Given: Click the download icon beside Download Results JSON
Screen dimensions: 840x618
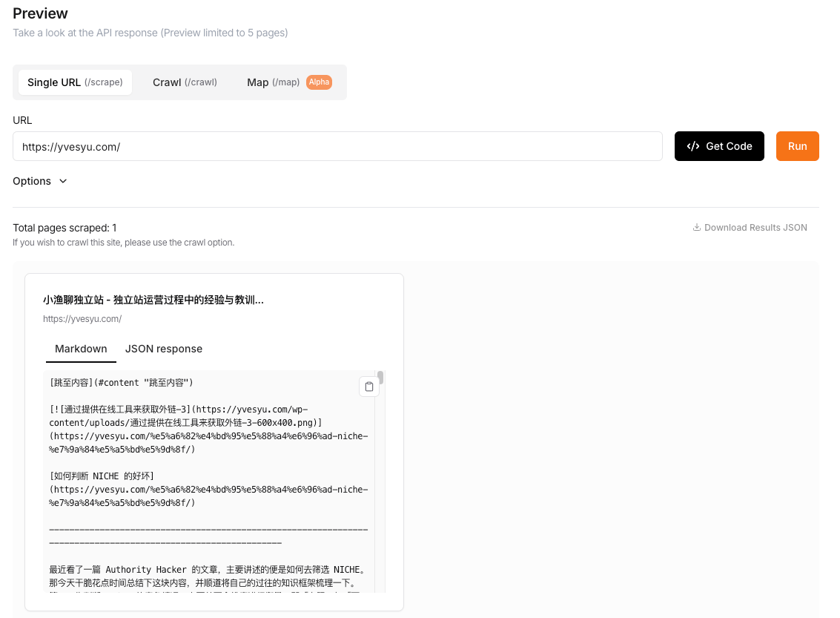Looking at the screenshot, I should [x=696, y=227].
